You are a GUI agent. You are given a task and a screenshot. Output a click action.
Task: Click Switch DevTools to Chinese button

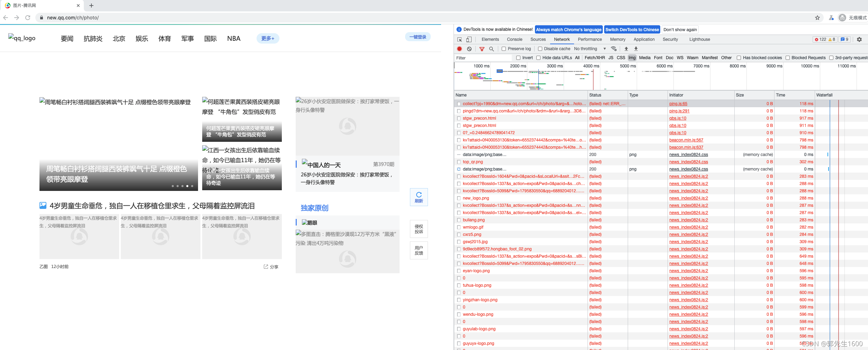tap(632, 30)
